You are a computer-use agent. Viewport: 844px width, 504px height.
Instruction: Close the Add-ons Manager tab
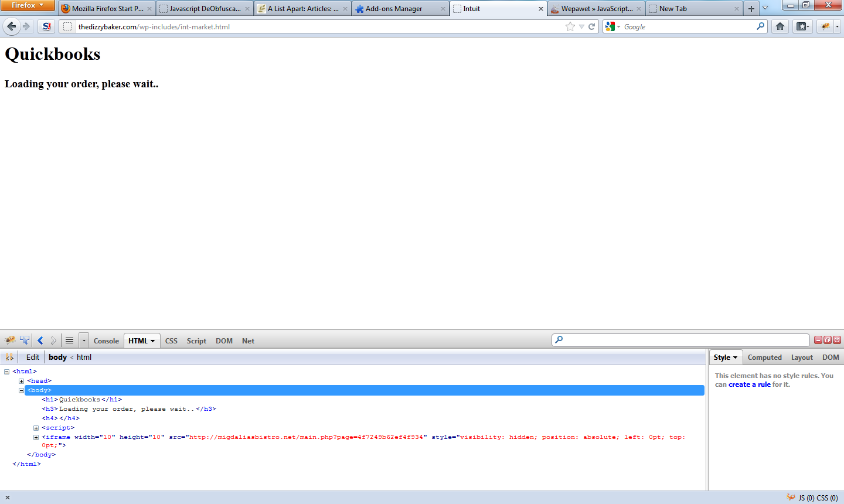click(x=443, y=9)
